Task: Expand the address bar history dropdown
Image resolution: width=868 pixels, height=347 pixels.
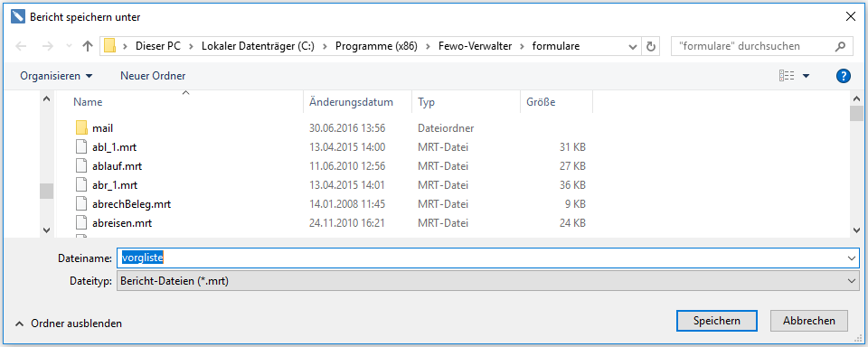Action: point(633,46)
